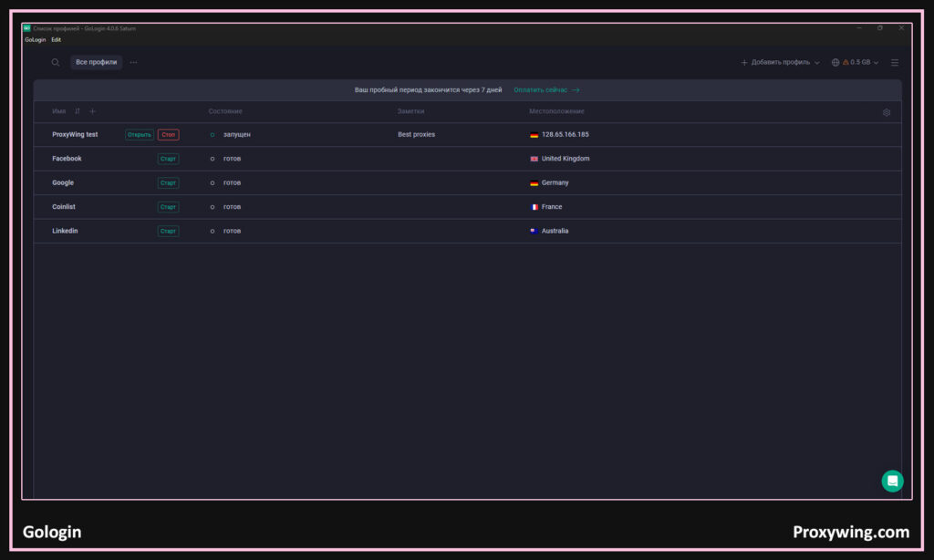934x560 pixels.
Task: Open table column settings gear icon
Action: [x=886, y=112]
